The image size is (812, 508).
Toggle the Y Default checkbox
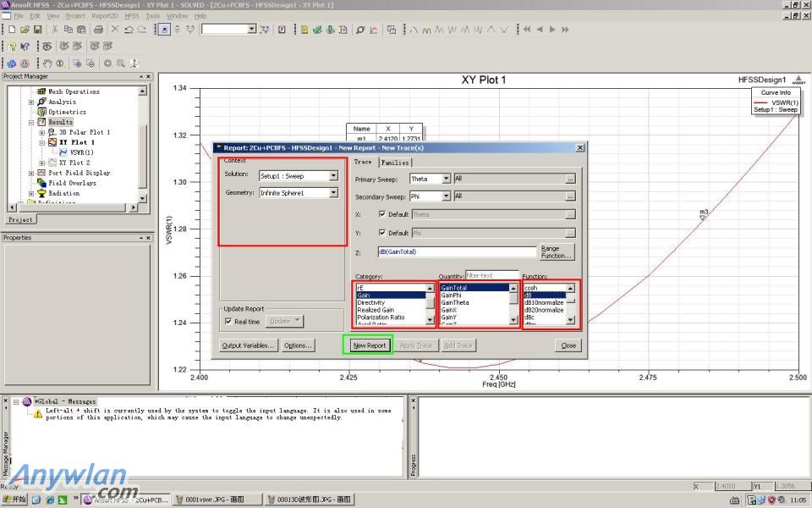click(x=382, y=233)
